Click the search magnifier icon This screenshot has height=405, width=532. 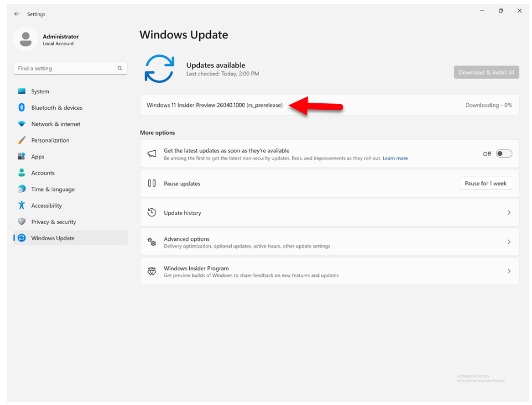(x=120, y=68)
